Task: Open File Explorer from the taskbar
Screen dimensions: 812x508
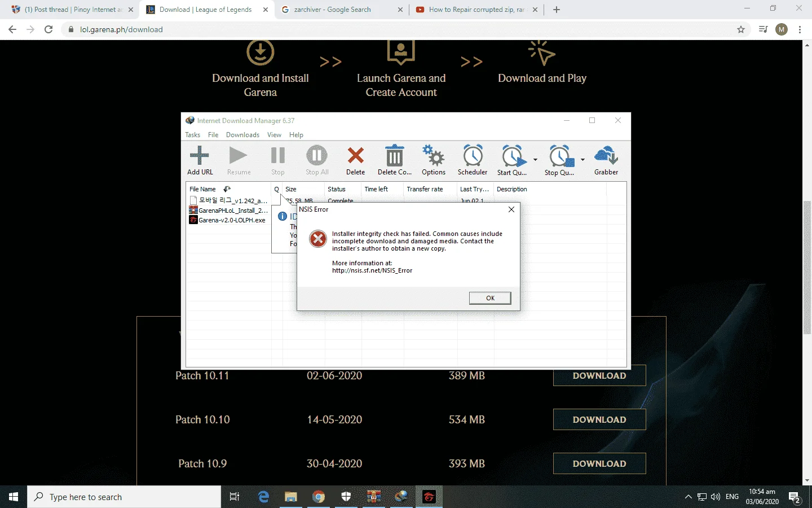Action: (290, 497)
